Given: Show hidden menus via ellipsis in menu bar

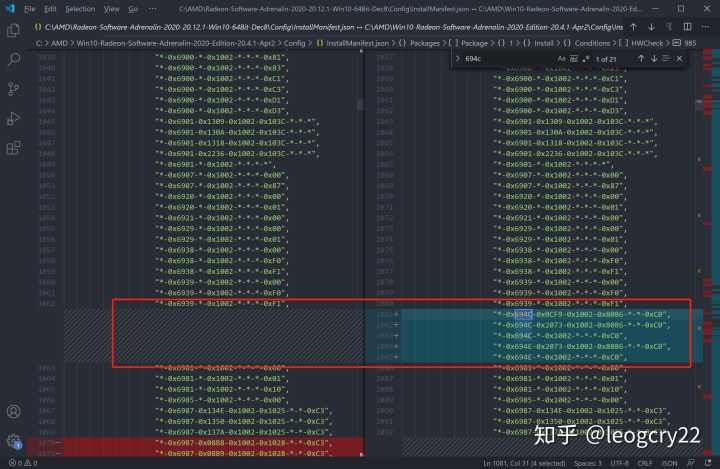Looking at the screenshot, I should point(152,9).
